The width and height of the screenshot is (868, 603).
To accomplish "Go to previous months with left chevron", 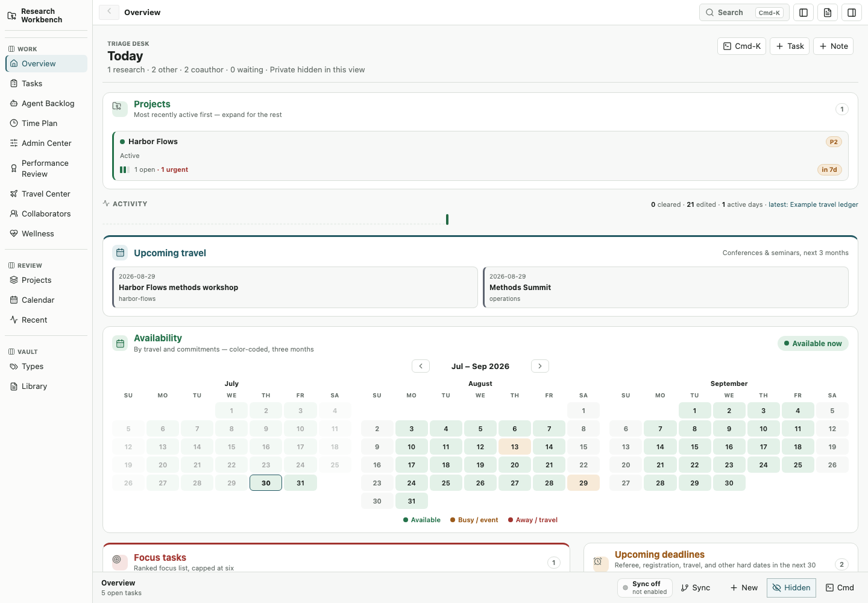I will pos(421,366).
